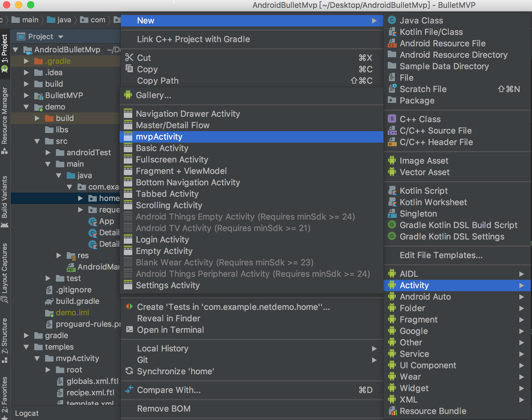
Task: Click the build.gradle file icon
Action: click(49, 301)
